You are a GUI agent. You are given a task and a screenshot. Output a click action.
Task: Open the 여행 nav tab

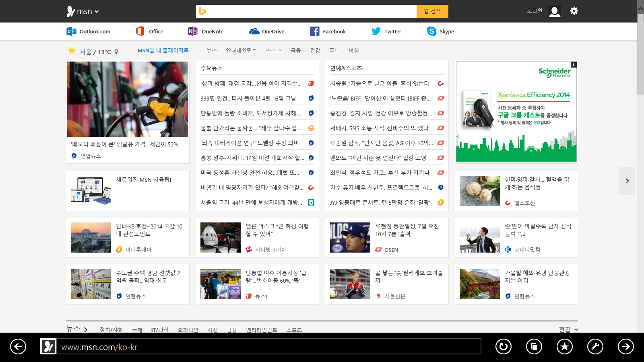pyautogui.click(x=354, y=51)
